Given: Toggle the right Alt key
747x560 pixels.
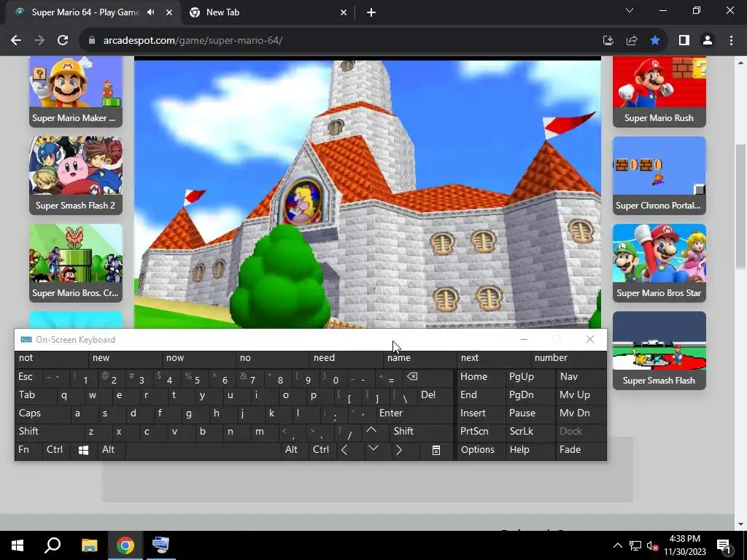Looking at the screenshot, I should coord(295,450).
